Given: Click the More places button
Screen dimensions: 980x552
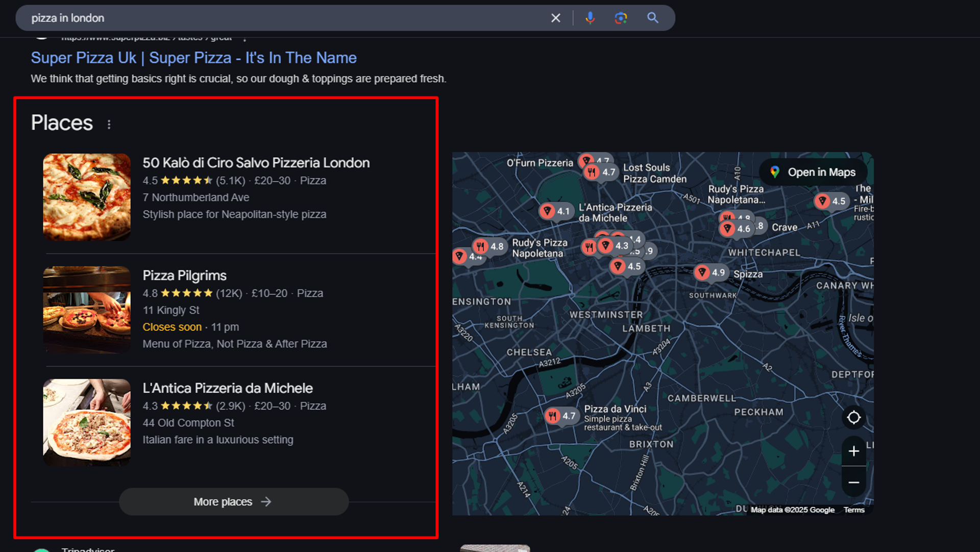Looking at the screenshot, I should click(x=234, y=501).
